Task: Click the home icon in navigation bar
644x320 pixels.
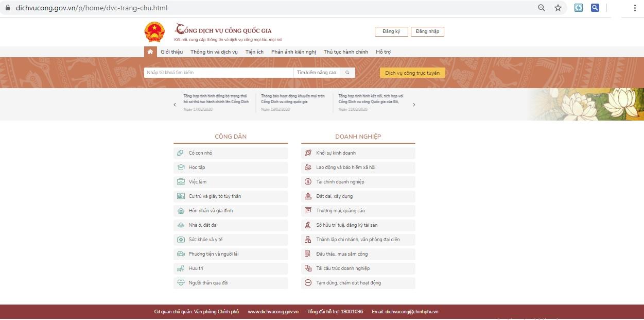Action: [x=150, y=52]
